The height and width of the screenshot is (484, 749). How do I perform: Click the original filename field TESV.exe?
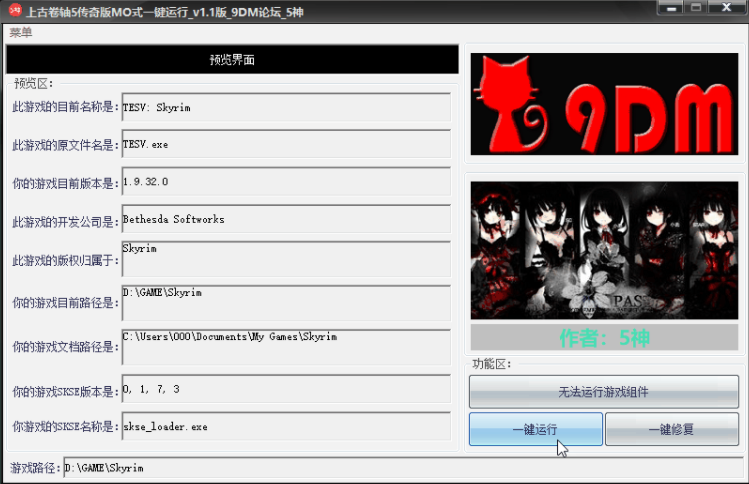click(286, 144)
